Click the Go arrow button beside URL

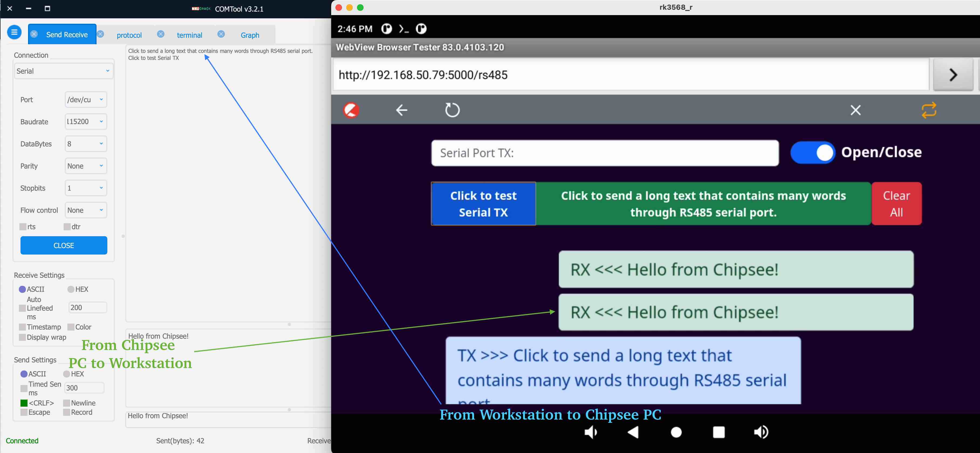click(953, 74)
